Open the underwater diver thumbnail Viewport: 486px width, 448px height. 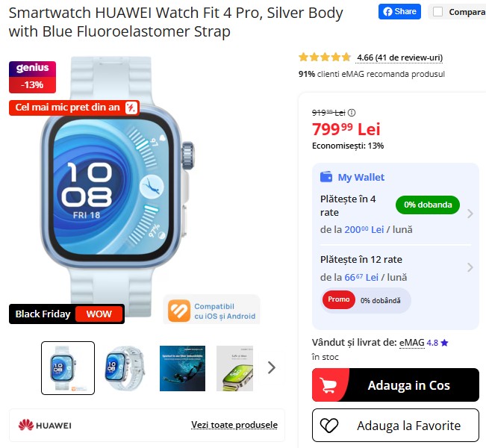[x=182, y=368]
